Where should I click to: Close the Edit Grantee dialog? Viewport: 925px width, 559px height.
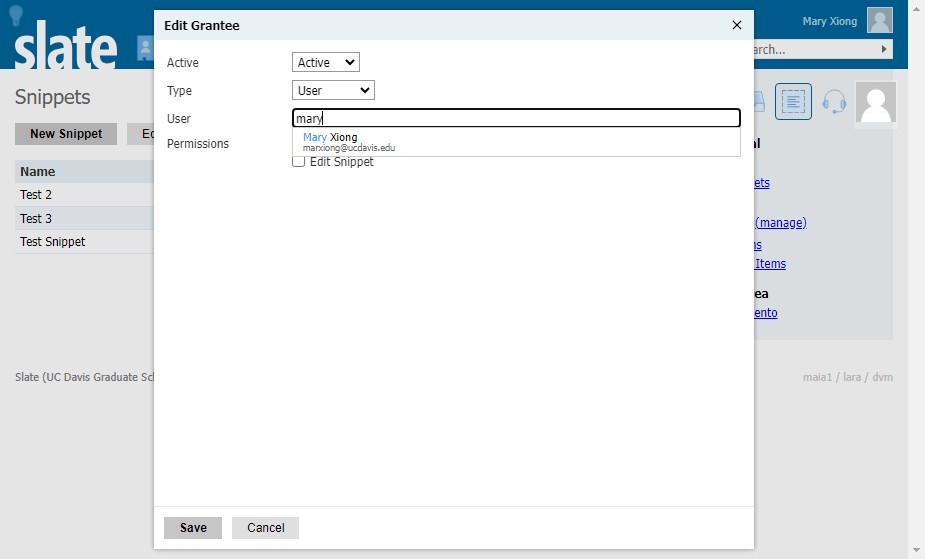(x=736, y=25)
